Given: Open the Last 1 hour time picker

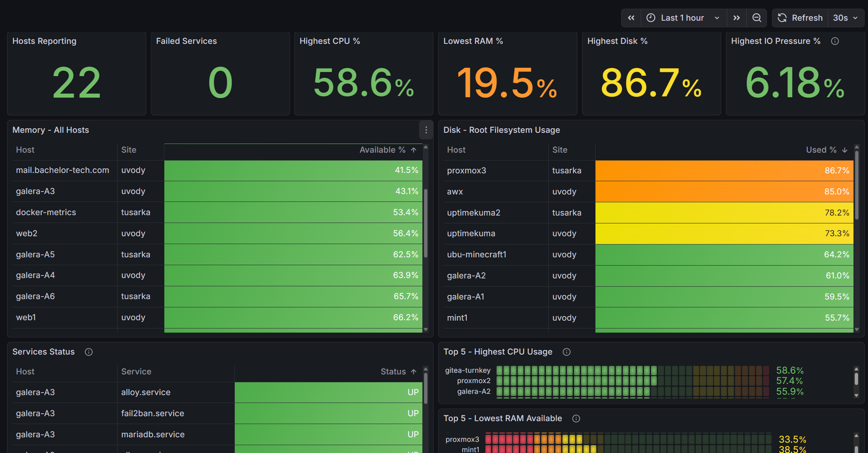Looking at the screenshot, I should pos(683,18).
